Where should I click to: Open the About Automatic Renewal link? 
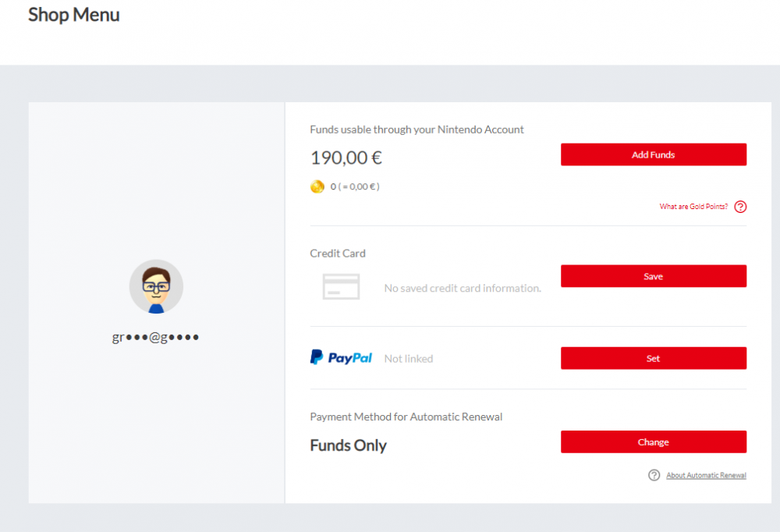[706, 475]
